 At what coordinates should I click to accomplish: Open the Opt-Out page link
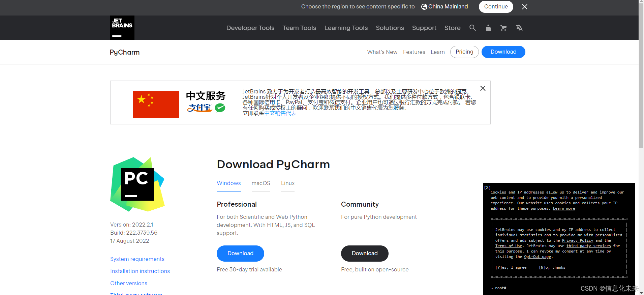(x=538, y=257)
